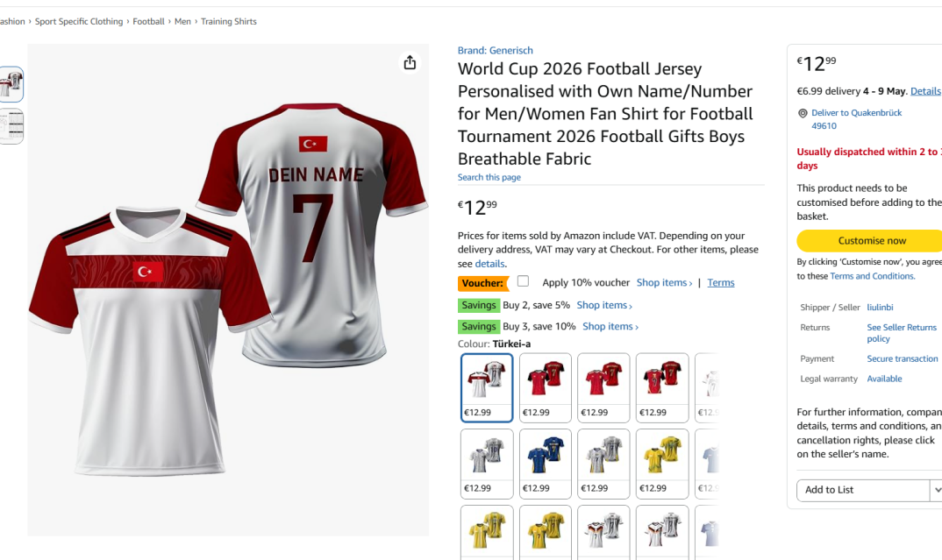The image size is (942, 560).
Task: Open Shop items for Buy 3 savings
Action: tap(610, 326)
